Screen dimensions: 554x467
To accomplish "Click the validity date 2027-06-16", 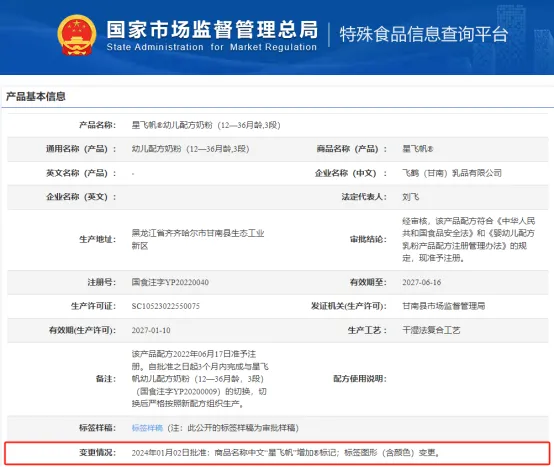I will [x=422, y=282].
